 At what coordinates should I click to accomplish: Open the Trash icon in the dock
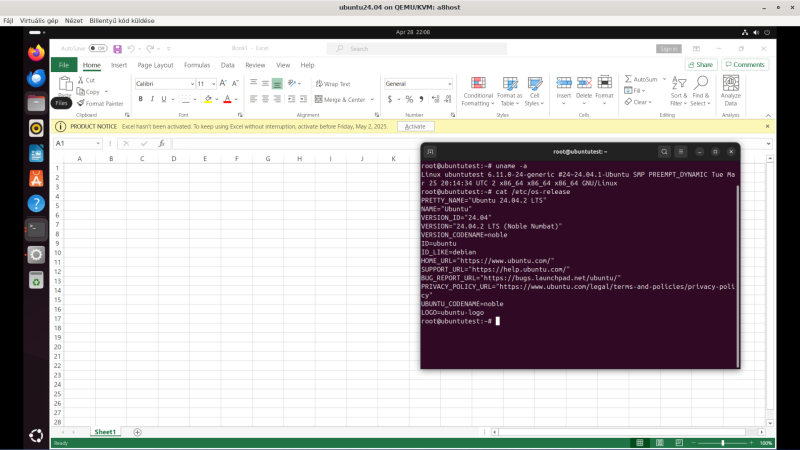click(36, 280)
